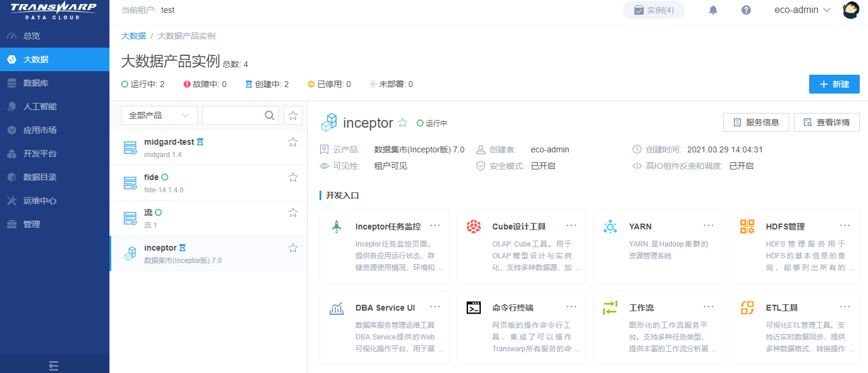Open more options for HDFS管理
This screenshot has height=373, width=868.
(845, 225)
